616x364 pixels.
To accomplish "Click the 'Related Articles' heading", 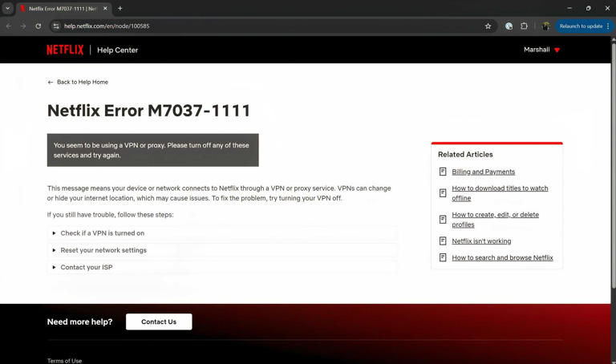I will [x=465, y=154].
